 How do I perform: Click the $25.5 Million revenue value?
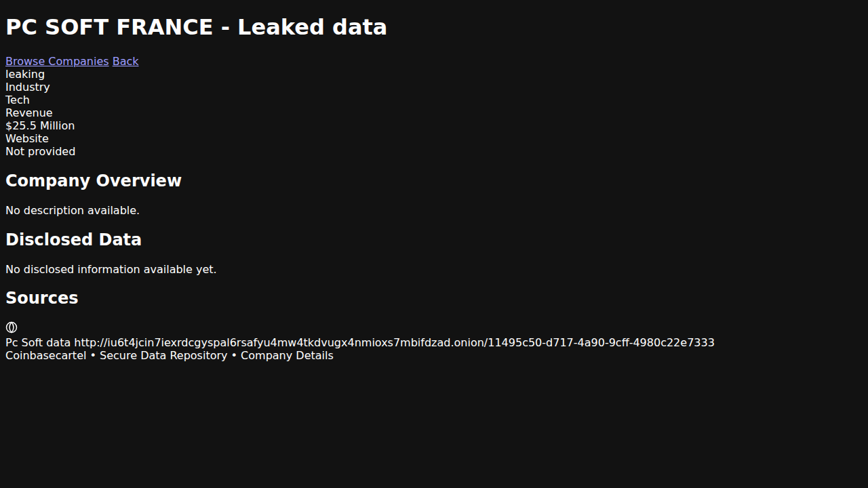click(x=40, y=125)
